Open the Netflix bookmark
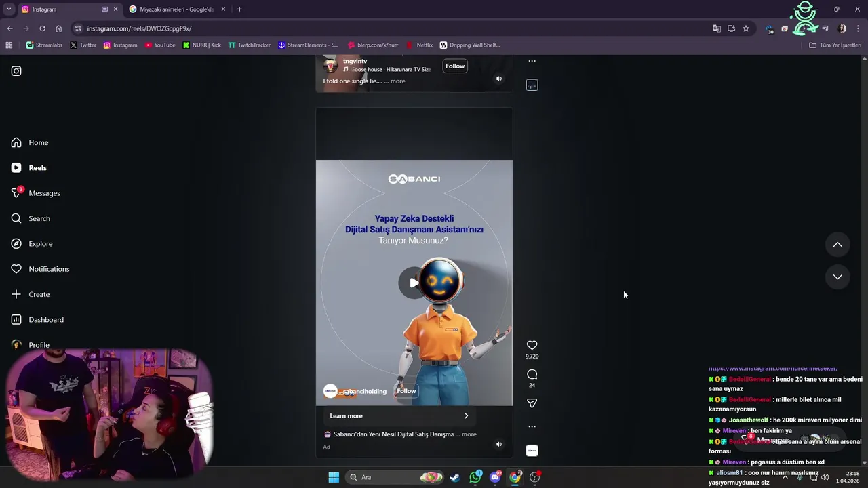Image resolution: width=868 pixels, height=488 pixels. pos(419,45)
